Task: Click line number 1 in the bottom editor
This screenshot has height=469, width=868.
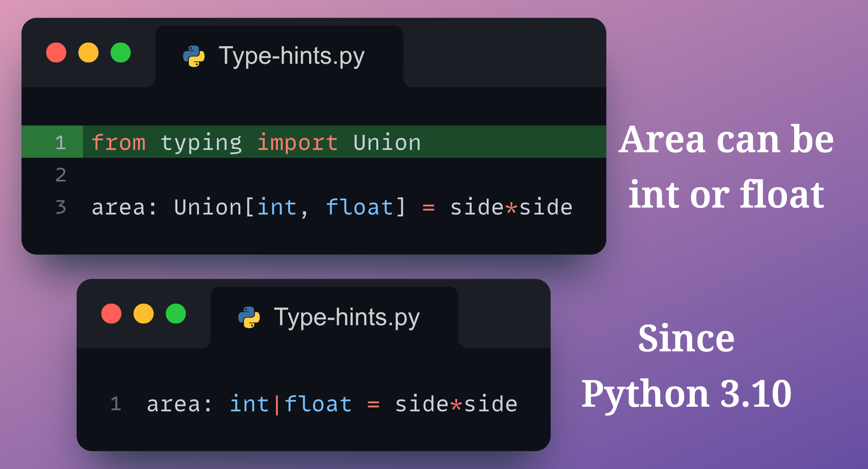Action: point(116,403)
